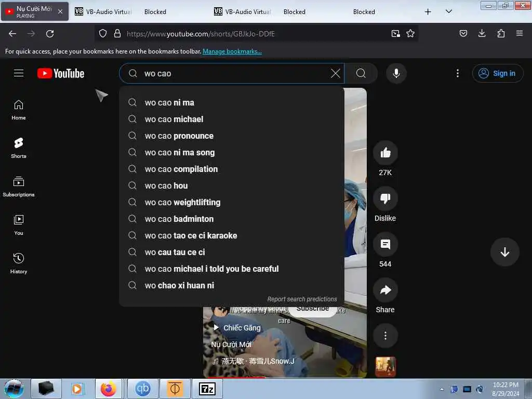
Task: Open the comments with 544 count
Action: (385, 244)
